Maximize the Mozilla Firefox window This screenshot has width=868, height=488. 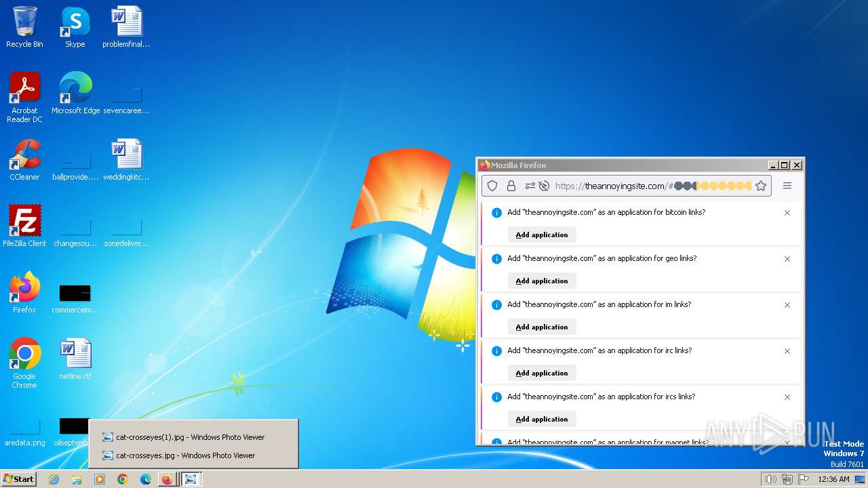coord(785,165)
